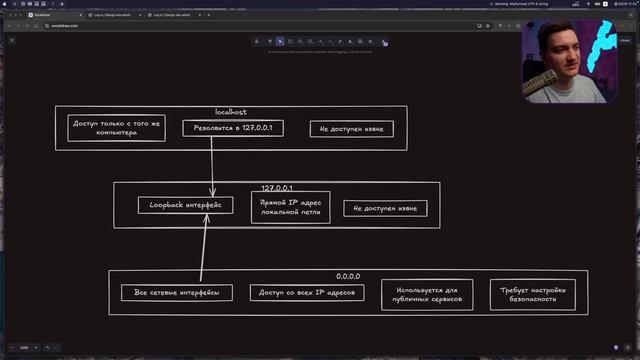Select the Selection arrow tool
The width and height of the screenshot is (640, 360).
pos(280,42)
